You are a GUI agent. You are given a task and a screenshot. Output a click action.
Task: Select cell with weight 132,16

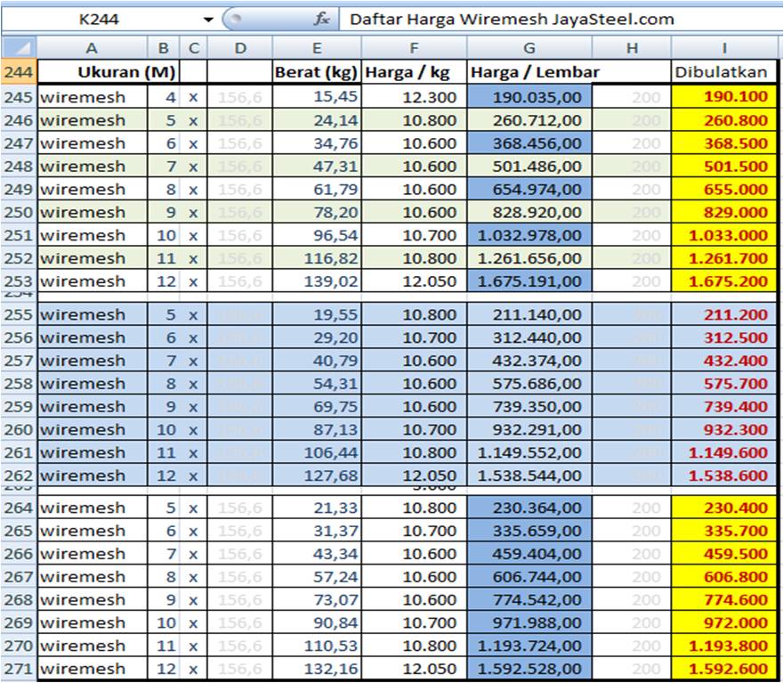(317, 669)
